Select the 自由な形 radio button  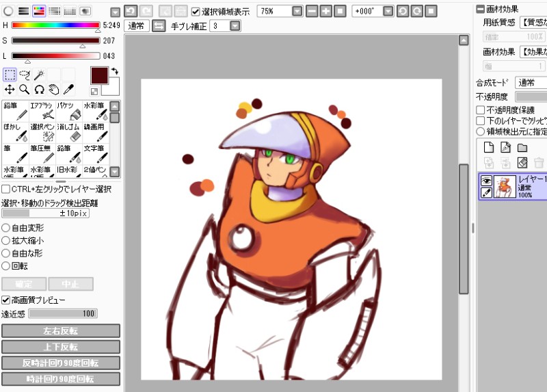click(5, 253)
